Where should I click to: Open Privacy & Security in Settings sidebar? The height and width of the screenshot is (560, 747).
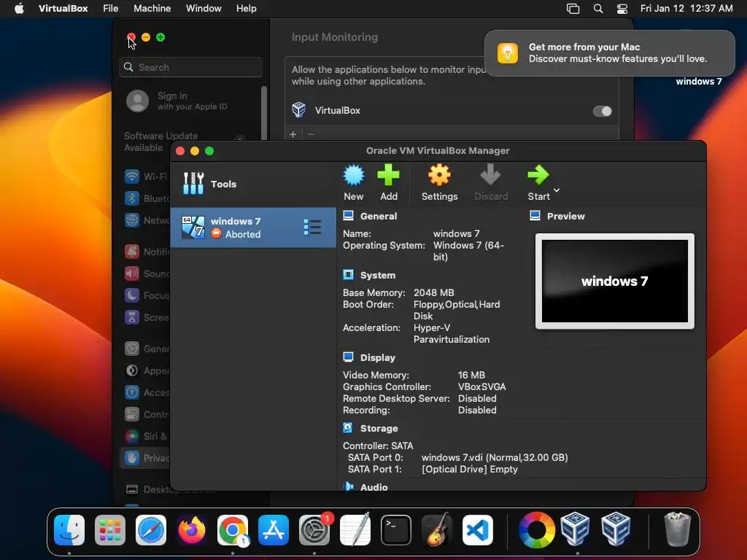point(146,458)
